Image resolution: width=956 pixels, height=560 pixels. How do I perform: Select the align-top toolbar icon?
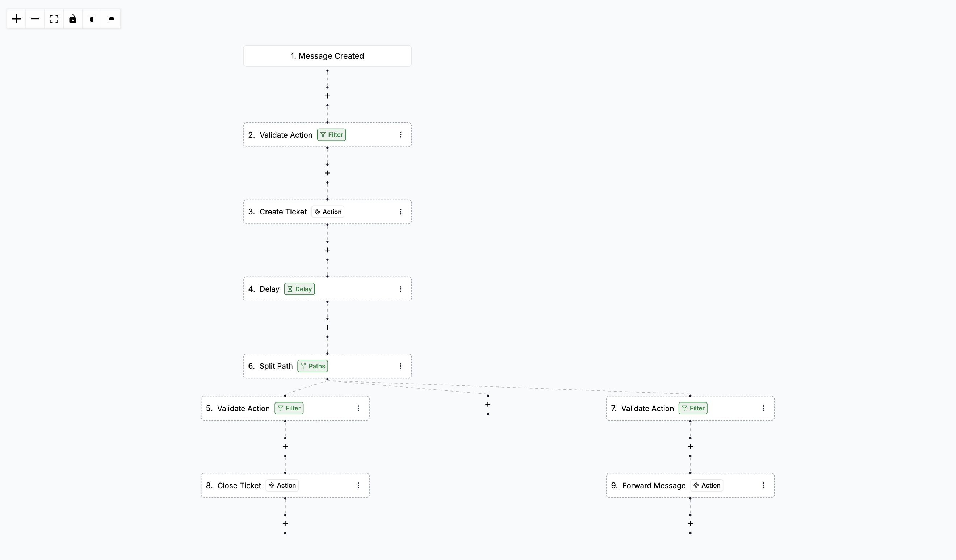(91, 18)
